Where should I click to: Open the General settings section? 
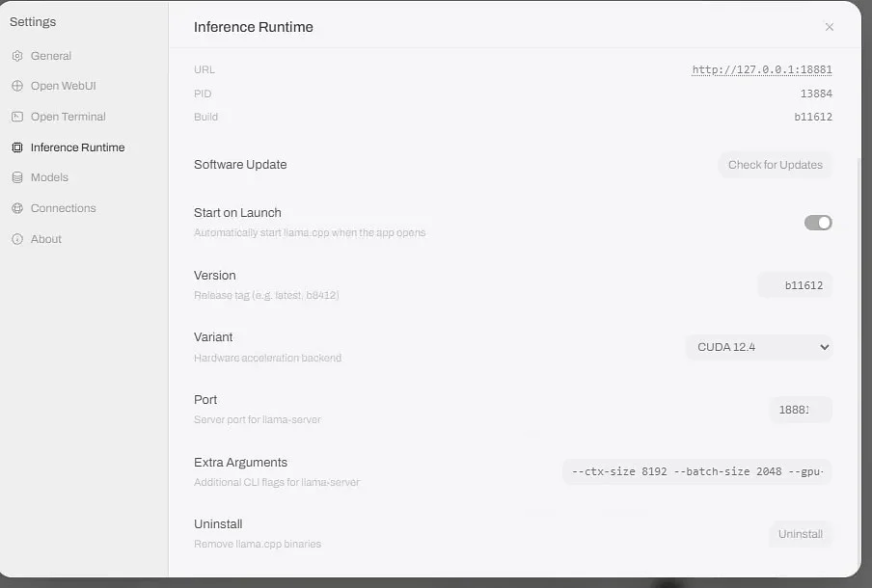tap(51, 56)
